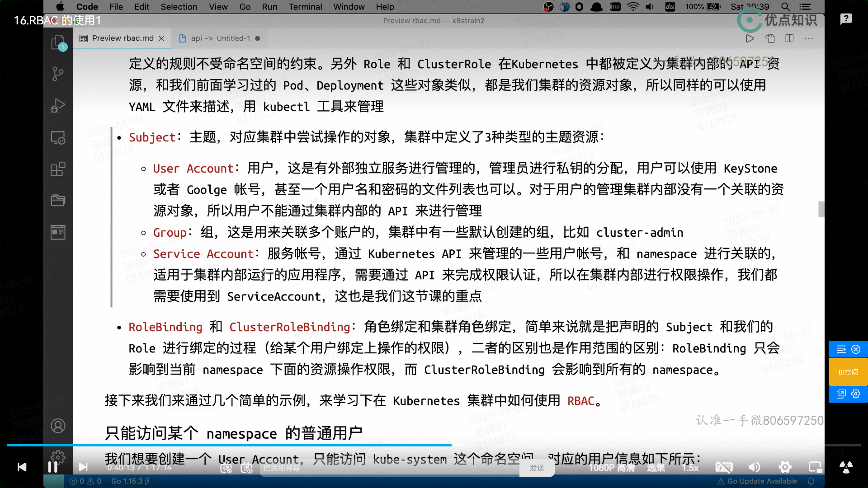Toggle the video volume mute icon
Screen dimensions: 868x488
point(754,467)
